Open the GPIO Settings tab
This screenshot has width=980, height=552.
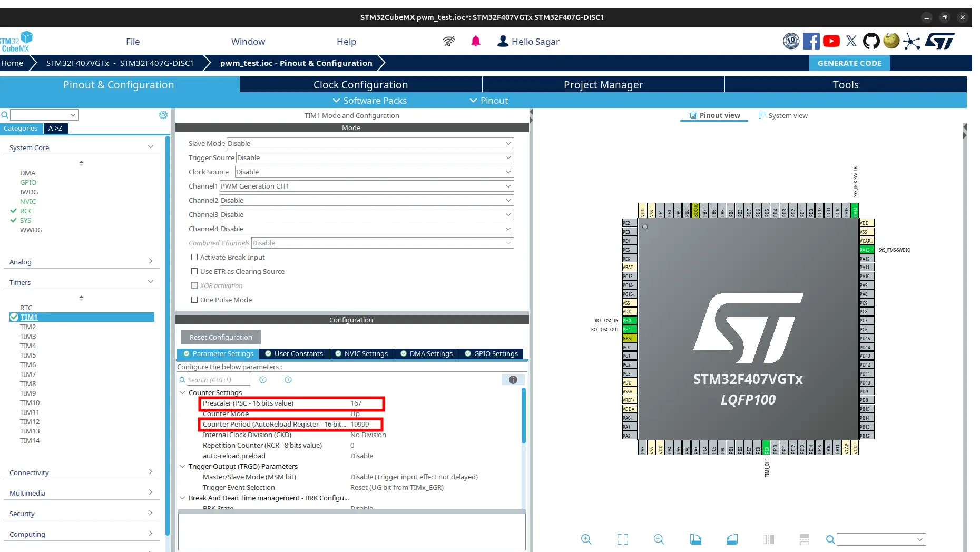coord(491,353)
